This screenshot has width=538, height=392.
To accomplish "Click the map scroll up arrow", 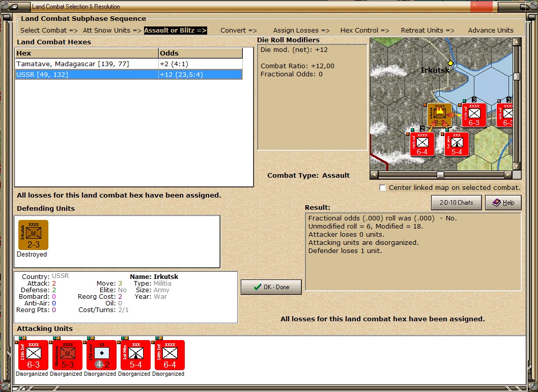I will (x=517, y=42).
